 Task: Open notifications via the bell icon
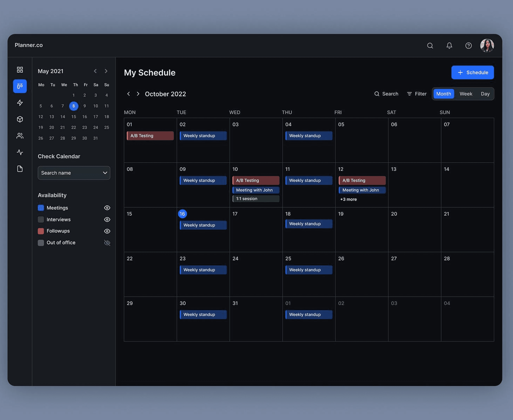(449, 45)
